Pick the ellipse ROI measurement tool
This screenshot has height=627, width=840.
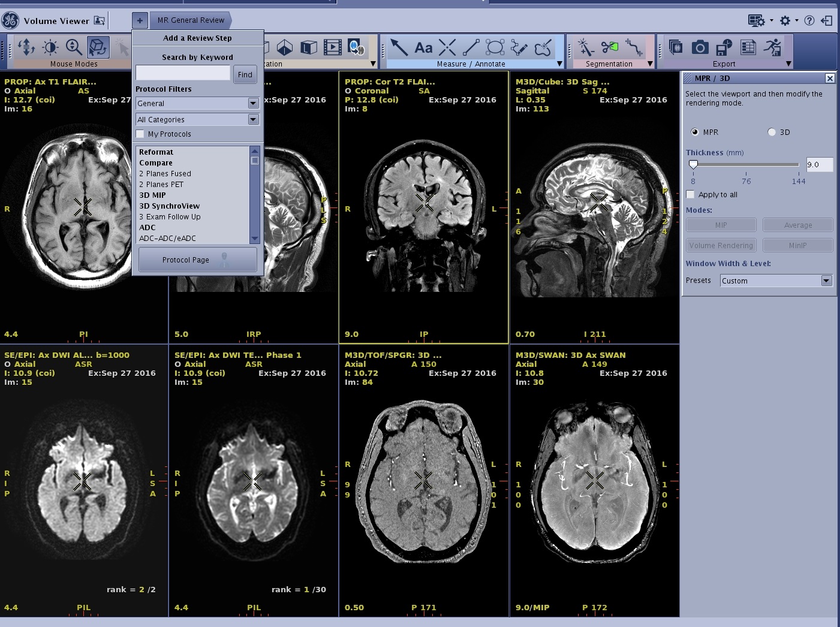(x=495, y=47)
